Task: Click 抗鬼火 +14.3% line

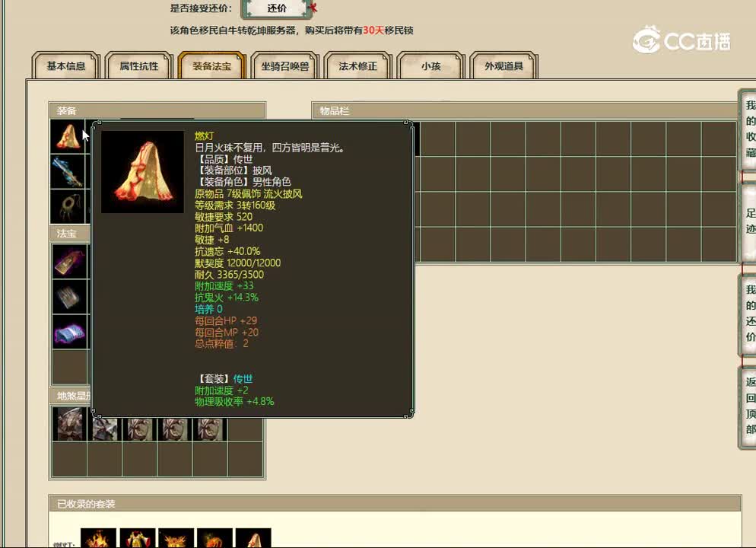Action: coord(227,298)
